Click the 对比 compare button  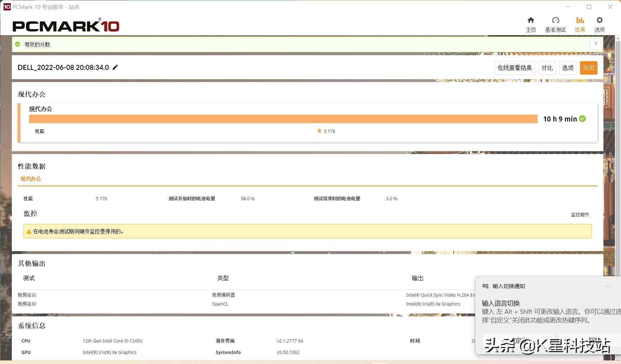click(547, 68)
